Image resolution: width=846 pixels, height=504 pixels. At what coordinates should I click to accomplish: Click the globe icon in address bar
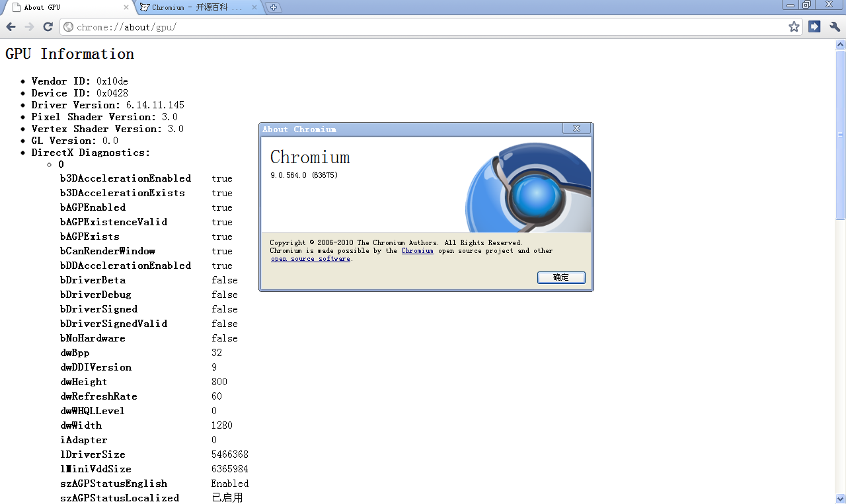[x=68, y=27]
